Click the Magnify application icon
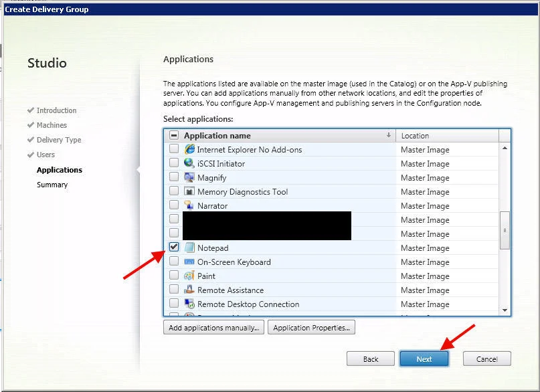 [x=189, y=177]
